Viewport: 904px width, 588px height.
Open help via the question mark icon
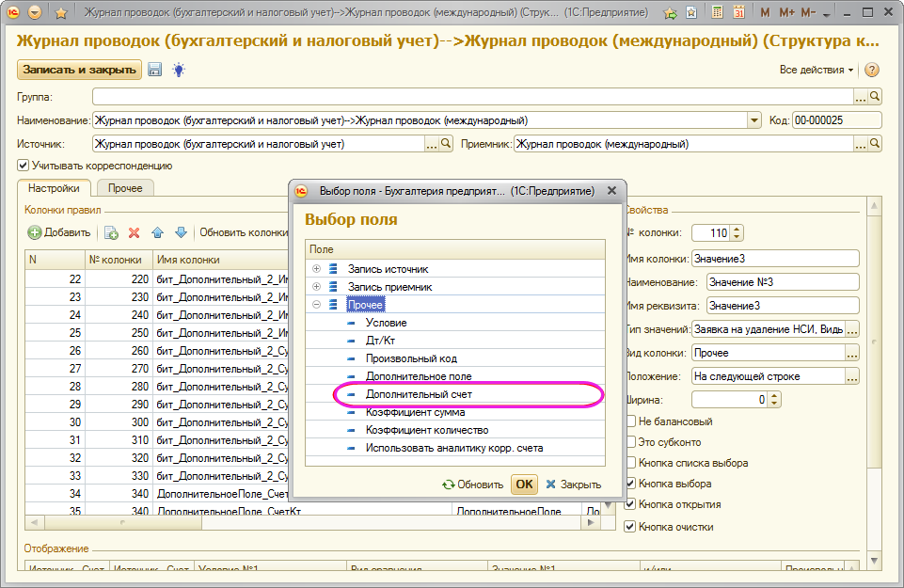pos(871,71)
